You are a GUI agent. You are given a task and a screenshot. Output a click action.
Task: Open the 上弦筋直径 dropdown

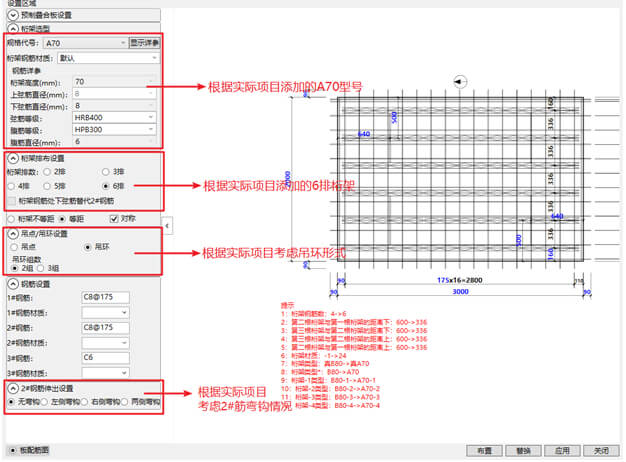[x=114, y=94]
